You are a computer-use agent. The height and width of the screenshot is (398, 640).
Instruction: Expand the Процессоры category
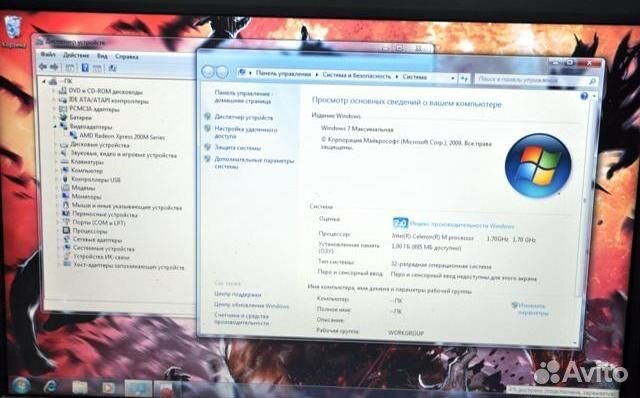pyautogui.click(x=58, y=231)
